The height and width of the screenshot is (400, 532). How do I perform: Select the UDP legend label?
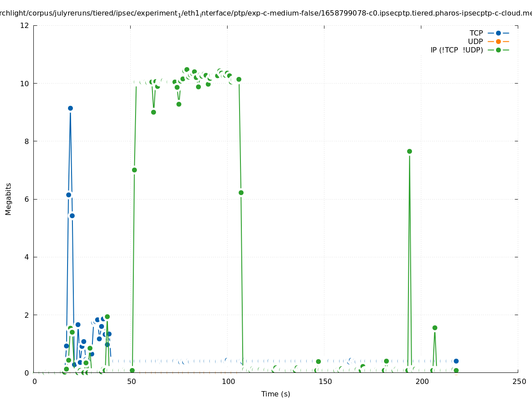(475, 41)
